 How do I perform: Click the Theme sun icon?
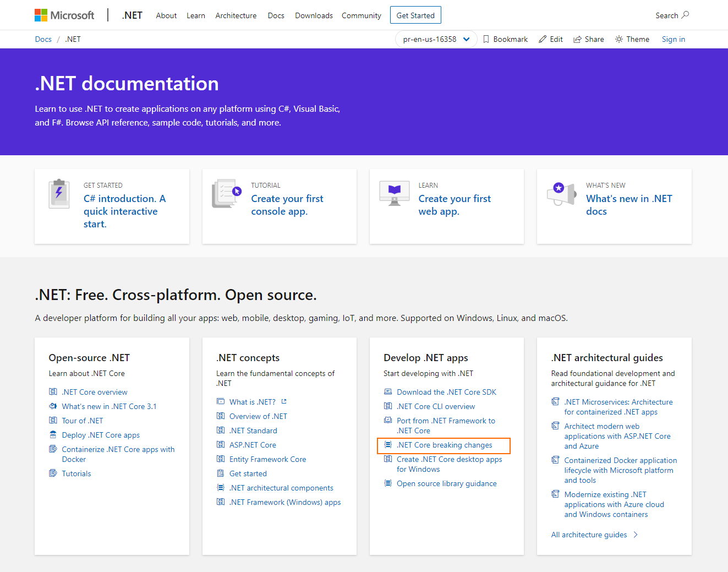[619, 39]
